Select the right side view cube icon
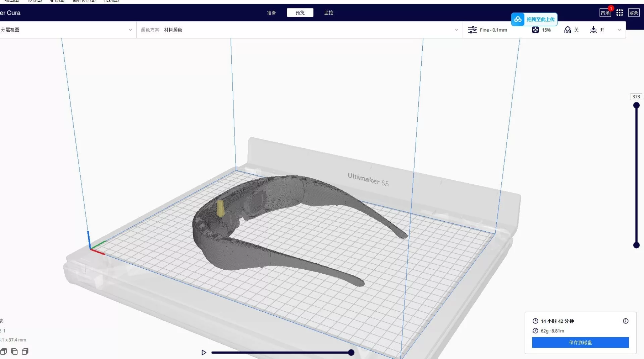This screenshot has height=359, width=644. coord(25,352)
